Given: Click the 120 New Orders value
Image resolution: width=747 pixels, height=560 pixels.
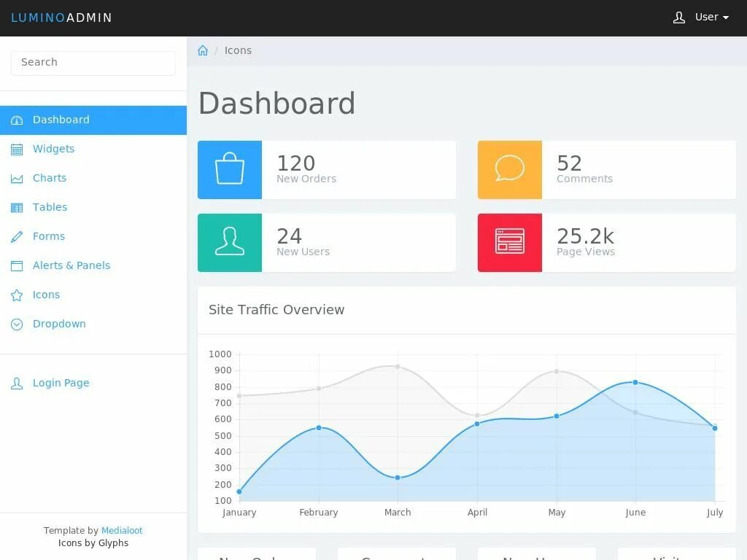Looking at the screenshot, I should click(x=296, y=163).
